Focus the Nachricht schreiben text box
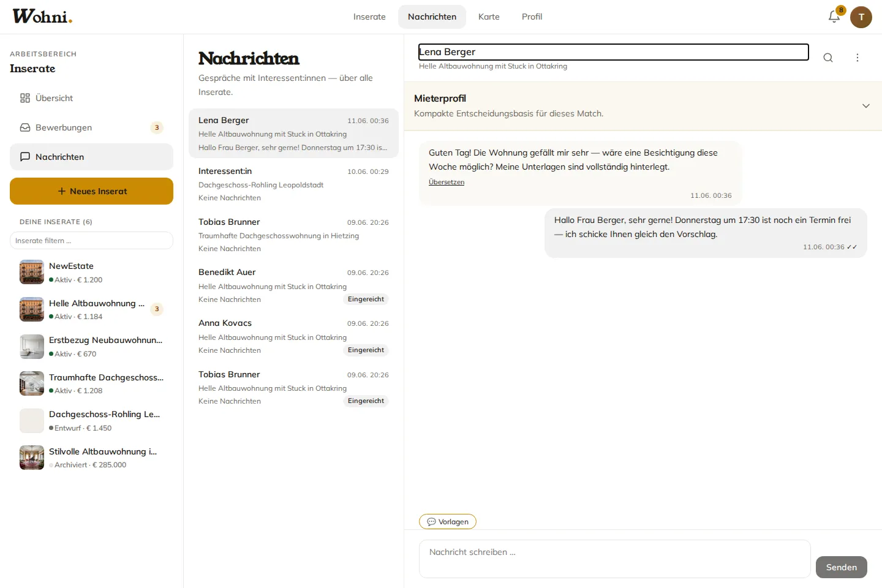This screenshot has width=882, height=588. pos(614,559)
